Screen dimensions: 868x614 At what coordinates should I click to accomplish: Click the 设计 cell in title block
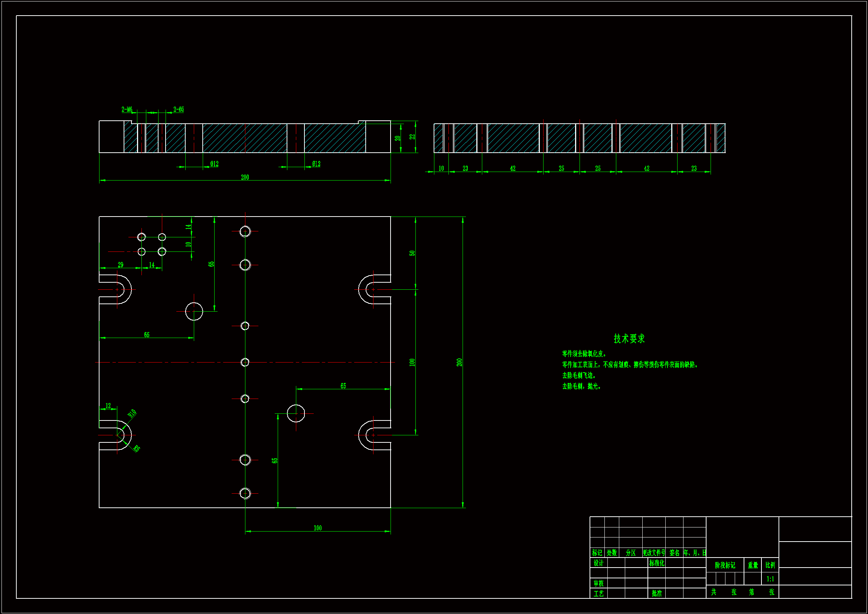pyautogui.click(x=598, y=563)
